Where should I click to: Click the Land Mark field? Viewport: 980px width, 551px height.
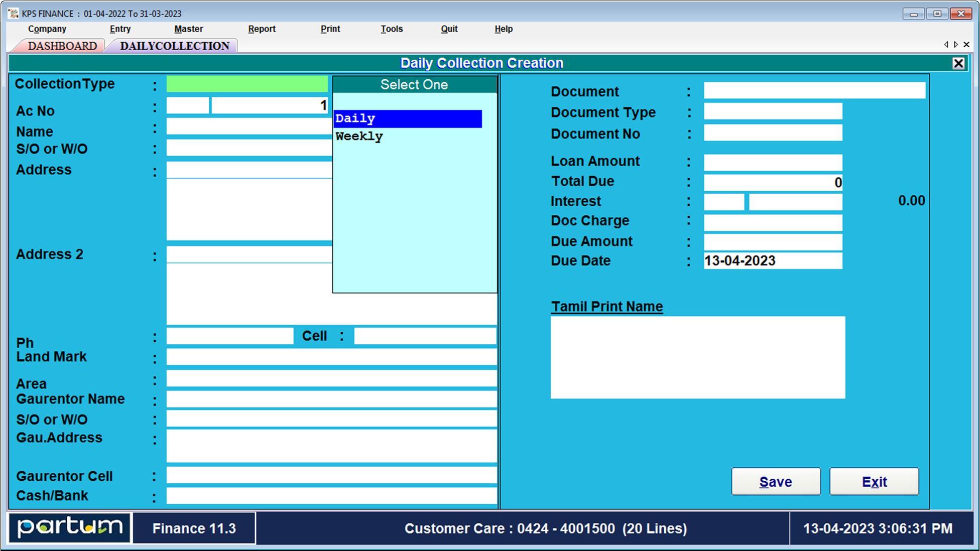[x=331, y=357]
